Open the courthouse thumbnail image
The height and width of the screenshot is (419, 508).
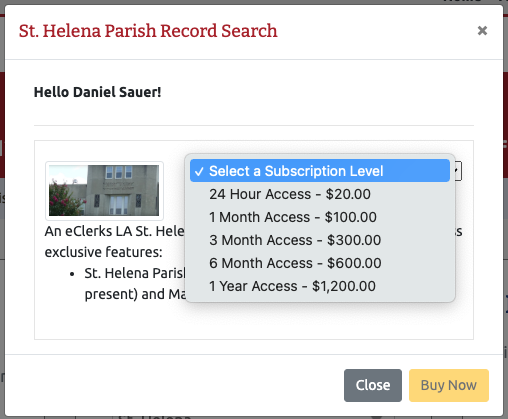coord(104,190)
